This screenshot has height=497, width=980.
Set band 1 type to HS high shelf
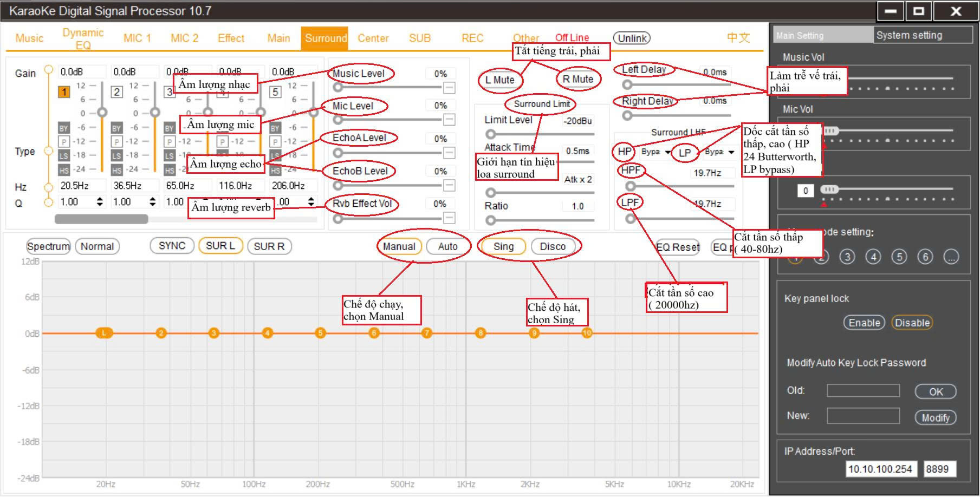click(64, 170)
